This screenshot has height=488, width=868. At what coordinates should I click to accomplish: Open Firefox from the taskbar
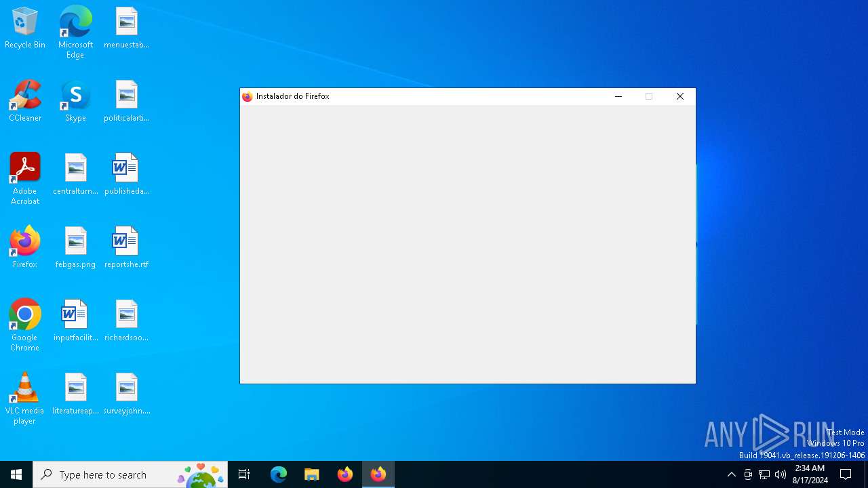[345, 474]
